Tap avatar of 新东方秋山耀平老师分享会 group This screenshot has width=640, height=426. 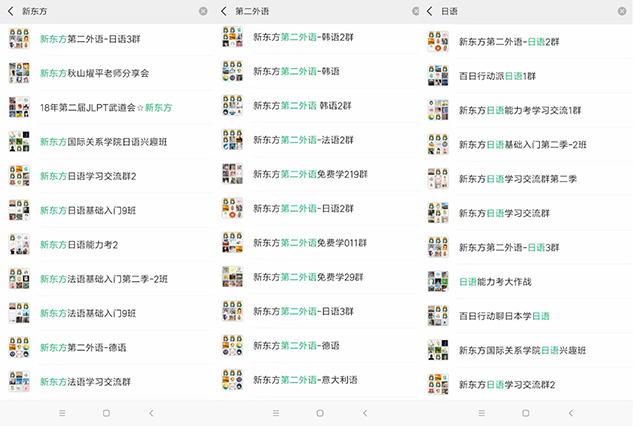(19, 73)
